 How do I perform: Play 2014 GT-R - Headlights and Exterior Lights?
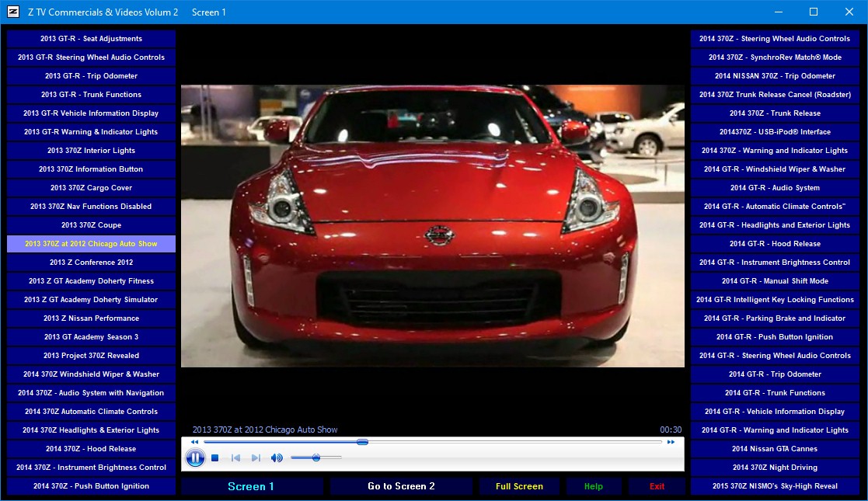[775, 224]
